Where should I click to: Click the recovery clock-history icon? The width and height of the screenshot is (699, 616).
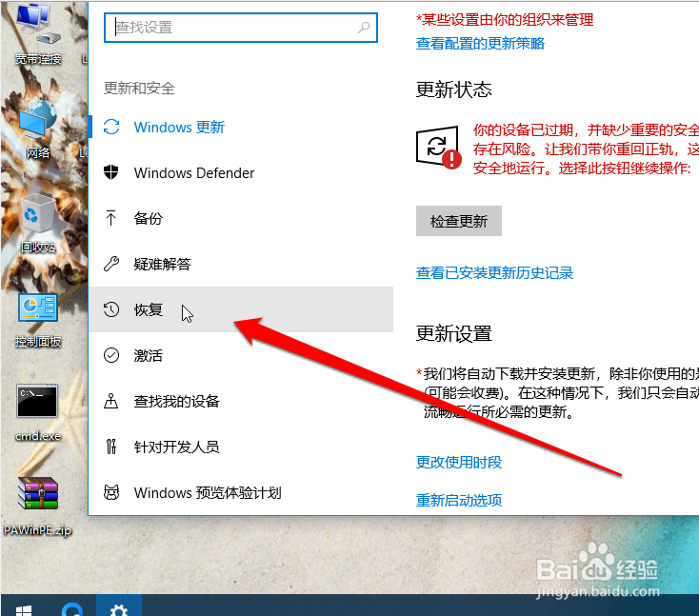pyautogui.click(x=111, y=309)
